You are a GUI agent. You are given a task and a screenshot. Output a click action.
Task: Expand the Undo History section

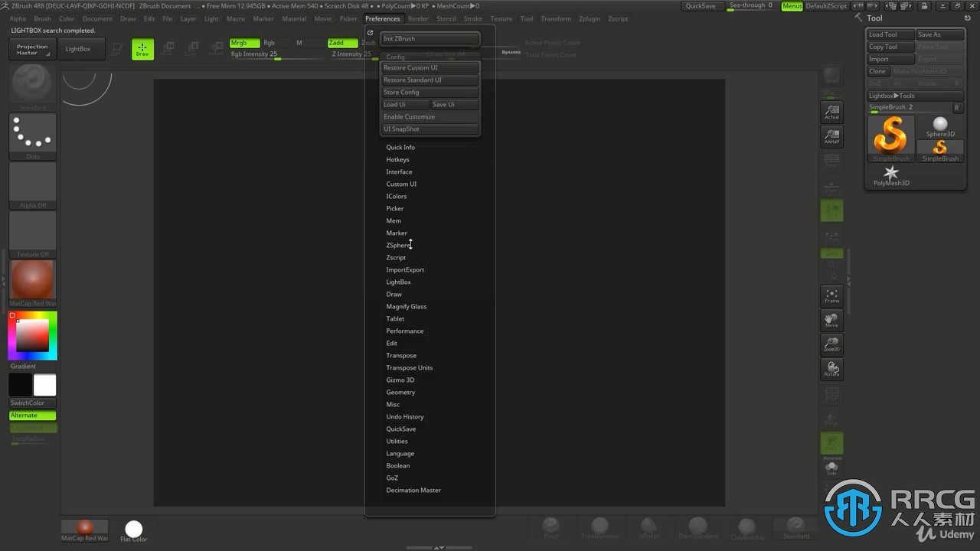point(404,416)
